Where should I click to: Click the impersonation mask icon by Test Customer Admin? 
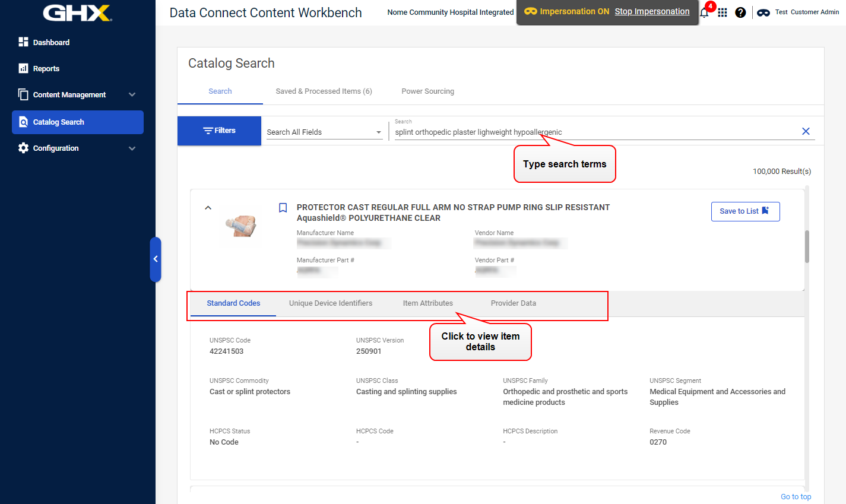tap(763, 12)
